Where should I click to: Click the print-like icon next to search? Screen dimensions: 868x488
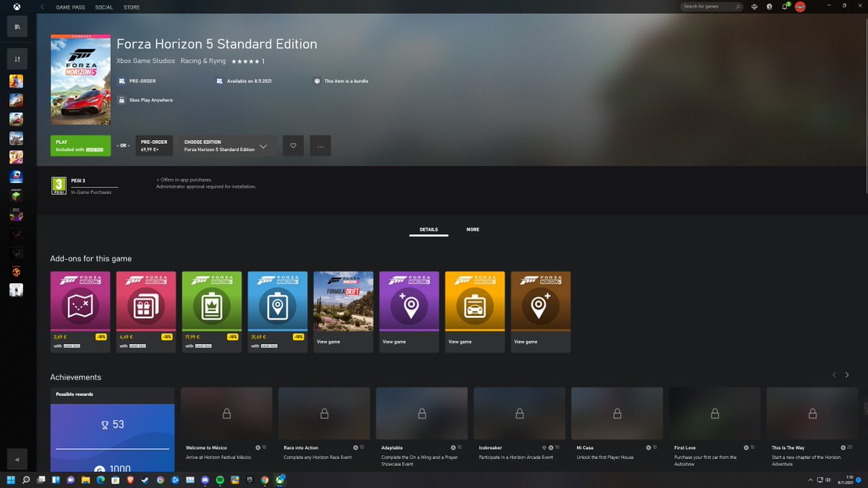tap(755, 7)
